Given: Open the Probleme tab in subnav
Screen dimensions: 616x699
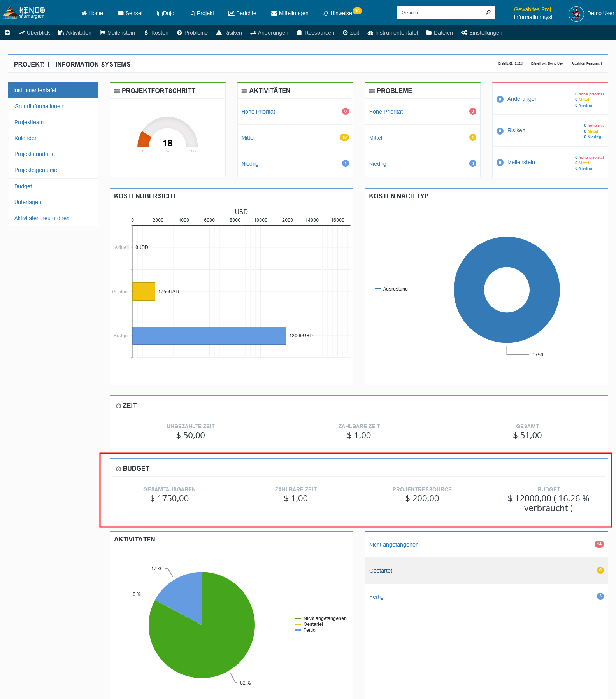Looking at the screenshot, I should tap(192, 33).
